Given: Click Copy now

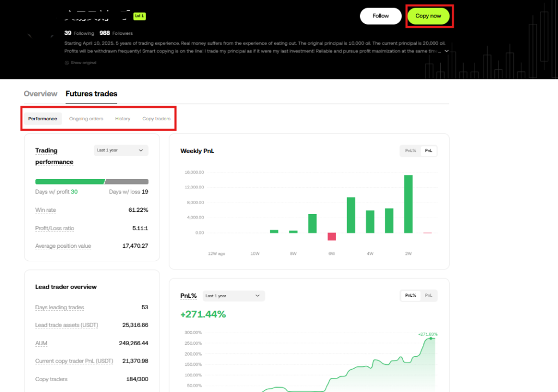Looking at the screenshot, I should pos(429,16).
